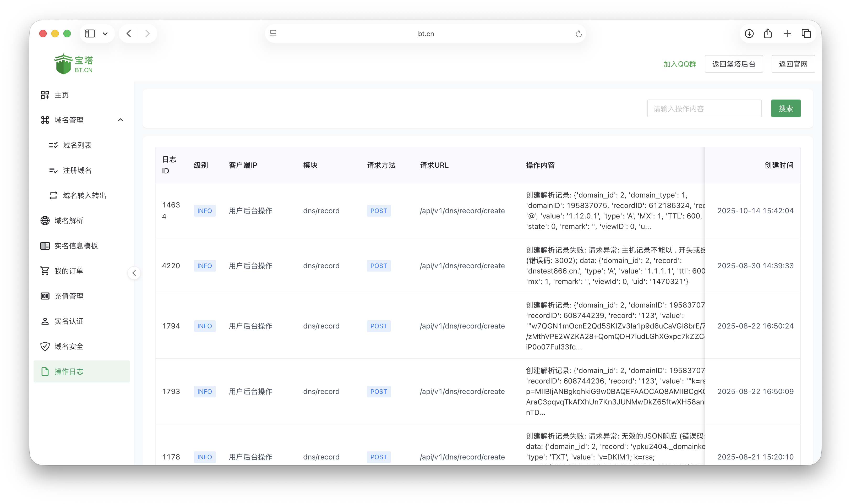Viewport: 851px width, 504px height.
Task: Reload the page via the refresh icon
Action: [x=579, y=34]
